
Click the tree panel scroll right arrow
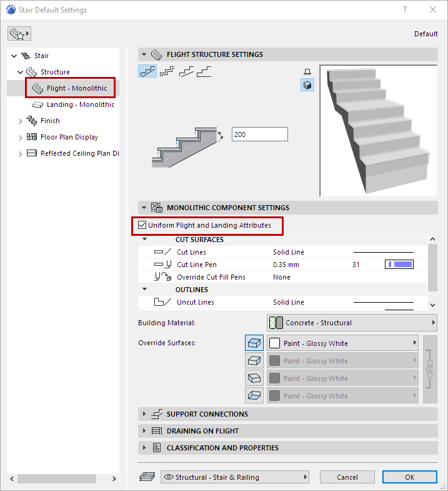coord(114,478)
